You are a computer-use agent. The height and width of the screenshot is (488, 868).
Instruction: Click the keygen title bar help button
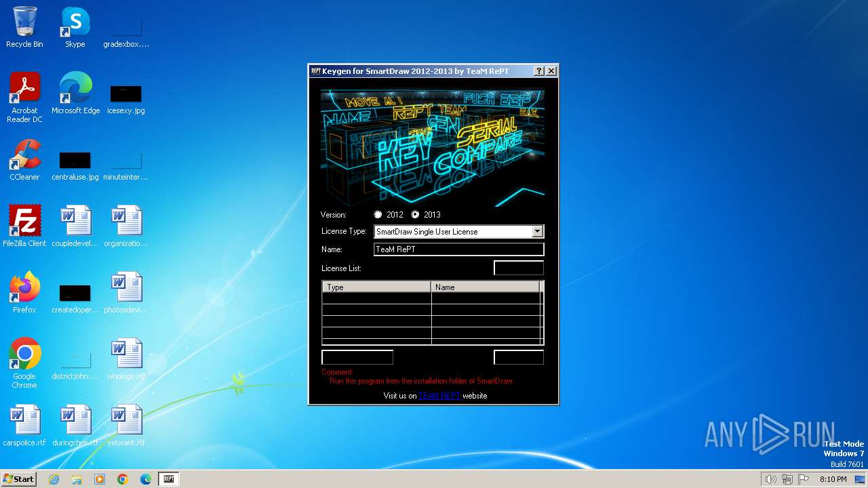coord(539,70)
